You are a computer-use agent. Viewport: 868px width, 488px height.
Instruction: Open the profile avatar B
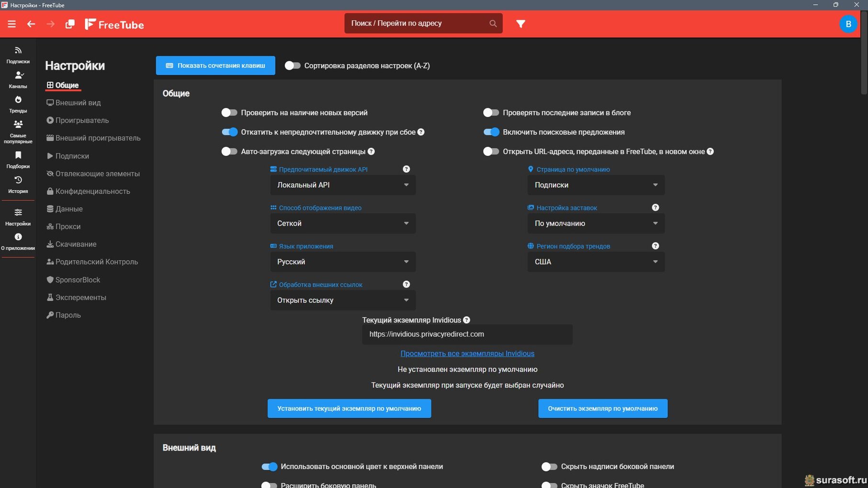(848, 24)
